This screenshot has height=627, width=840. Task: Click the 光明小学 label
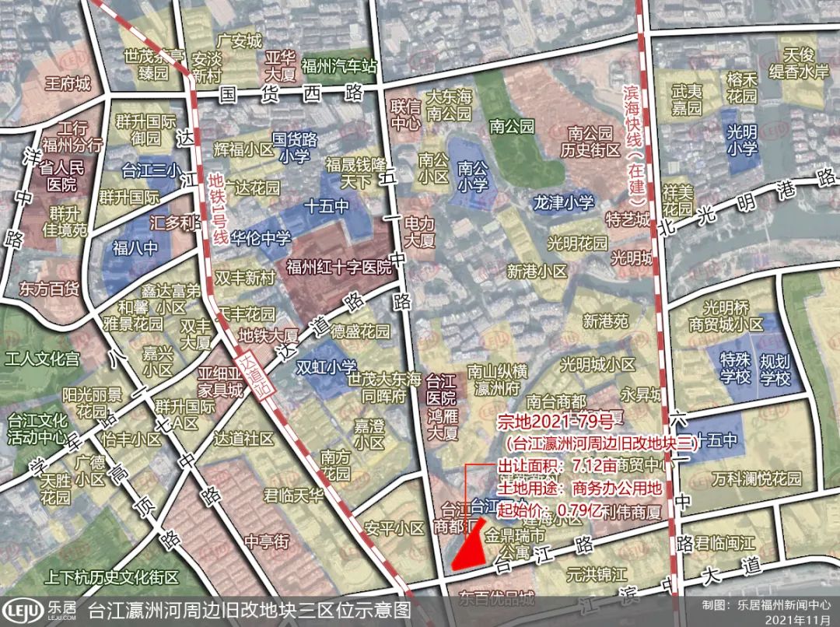[x=742, y=139]
